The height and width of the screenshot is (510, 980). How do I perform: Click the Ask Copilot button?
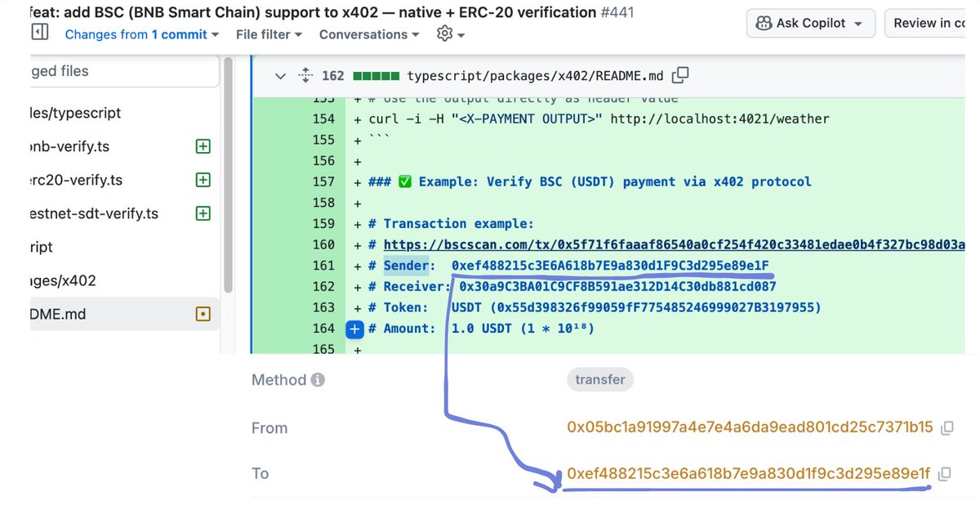(811, 23)
